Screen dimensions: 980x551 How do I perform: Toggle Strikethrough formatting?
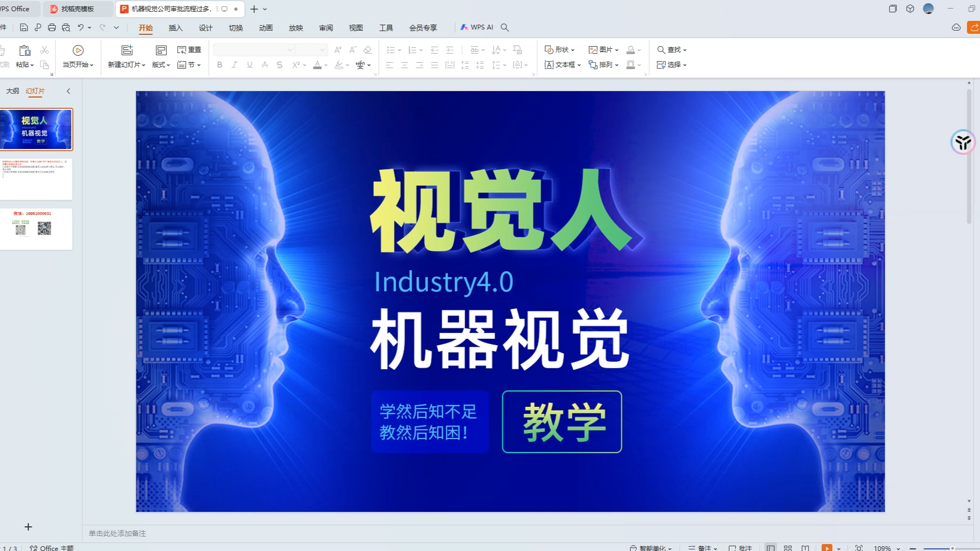tap(264, 65)
